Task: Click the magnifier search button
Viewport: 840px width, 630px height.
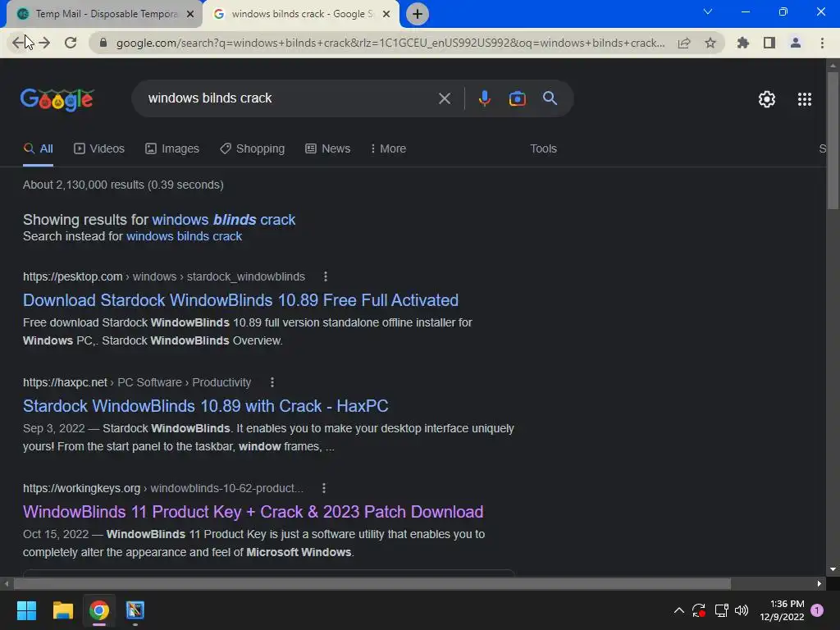Action: tap(550, 98)
